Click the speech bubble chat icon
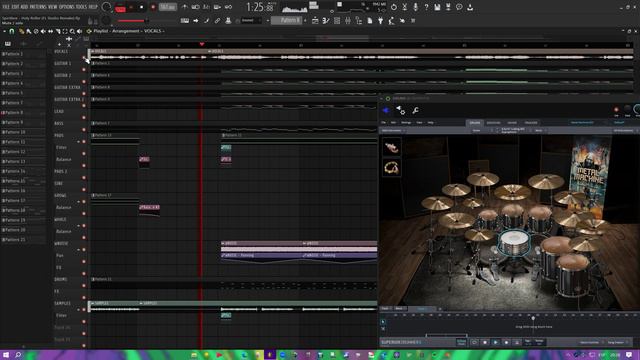Image resolution: width=640 pixels, height=360 pixels. click(x=459, y=7)
